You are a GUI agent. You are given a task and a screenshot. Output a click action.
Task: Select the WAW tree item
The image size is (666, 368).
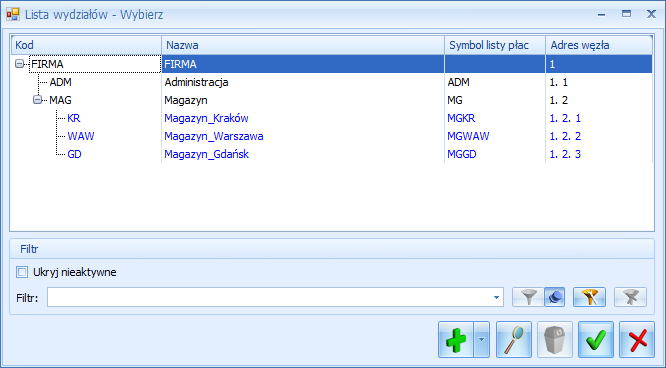pyautogui.click(x=81, y=136)
